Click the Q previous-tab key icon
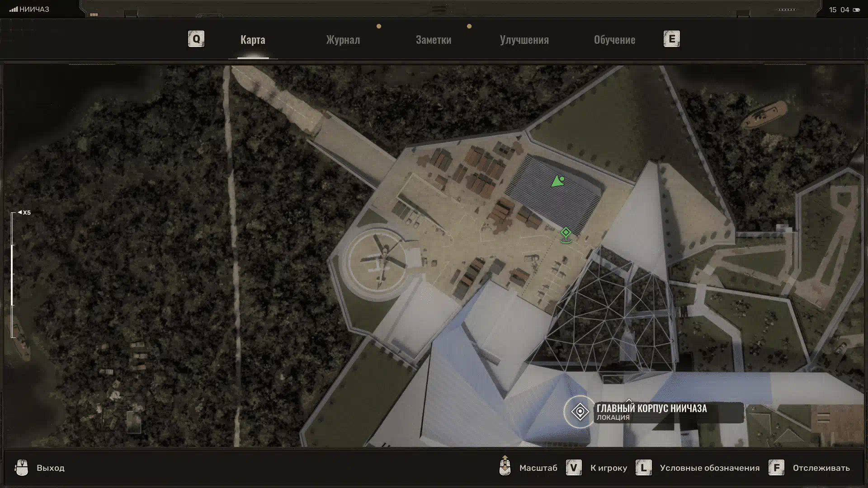 [x=196, y=39]
